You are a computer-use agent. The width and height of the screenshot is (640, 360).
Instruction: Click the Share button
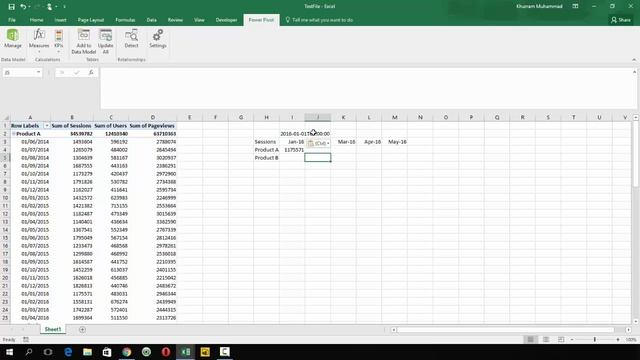tap(621, 20)
